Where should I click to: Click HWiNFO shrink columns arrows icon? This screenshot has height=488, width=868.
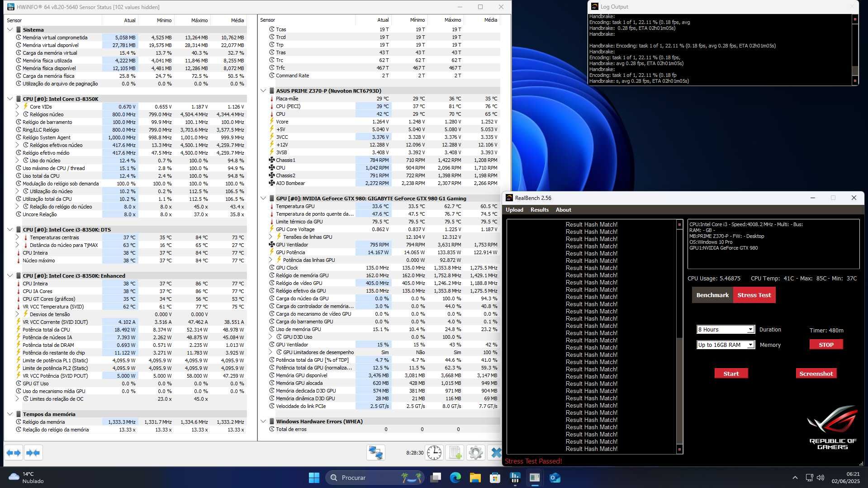(x=33, y=453)
